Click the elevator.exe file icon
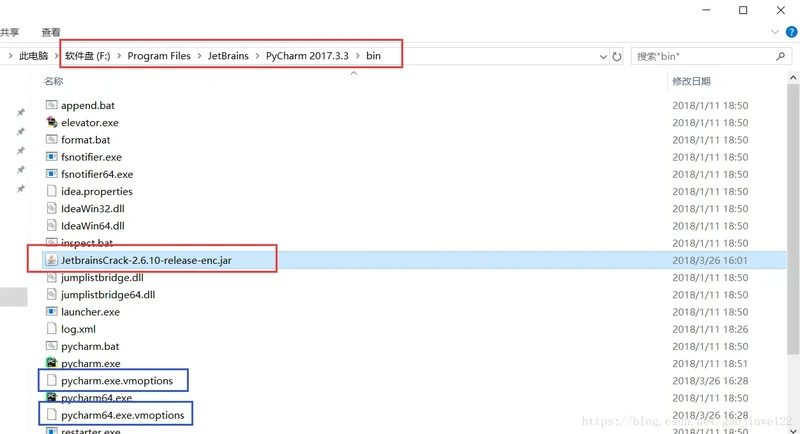Screen dimensions: 800x434 coord(52,123)
